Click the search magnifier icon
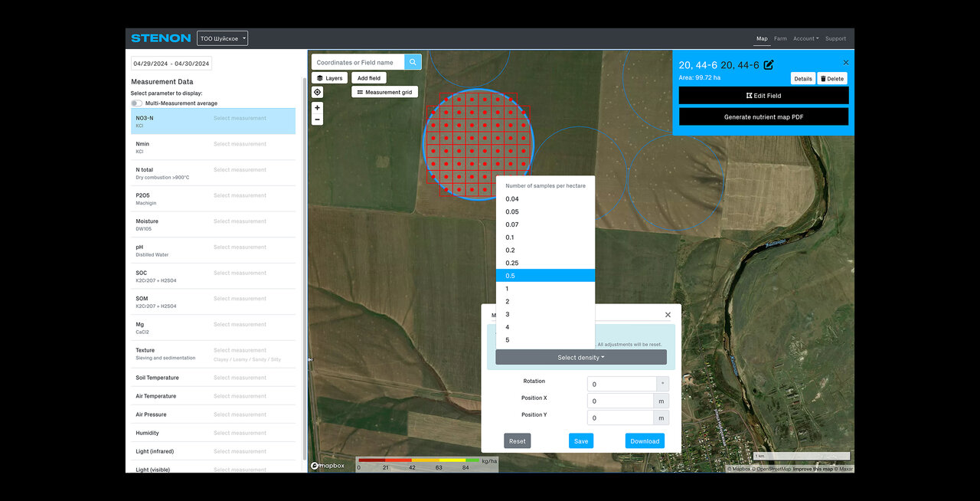Screen dimensions: 980x501 click(x=413, y=62)
